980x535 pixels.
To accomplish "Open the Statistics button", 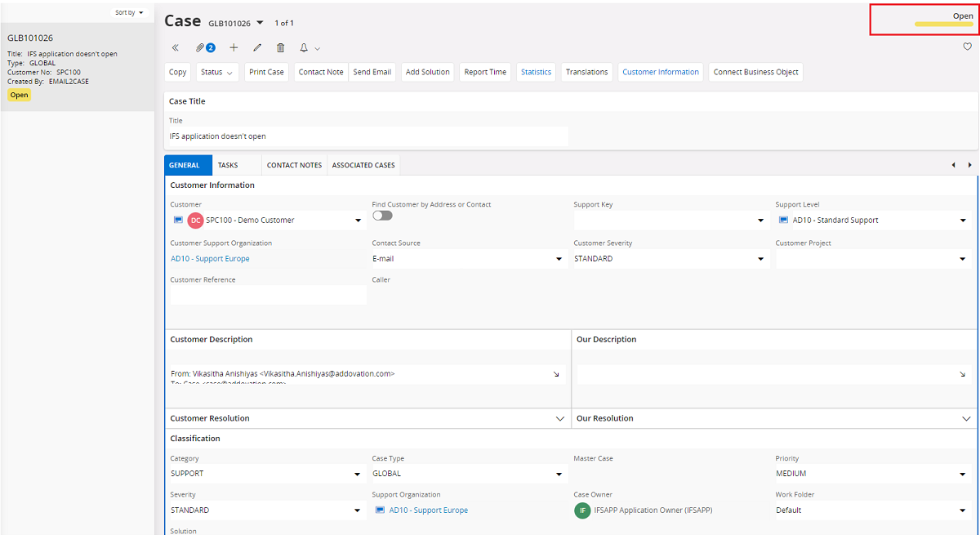I will 536,72.
